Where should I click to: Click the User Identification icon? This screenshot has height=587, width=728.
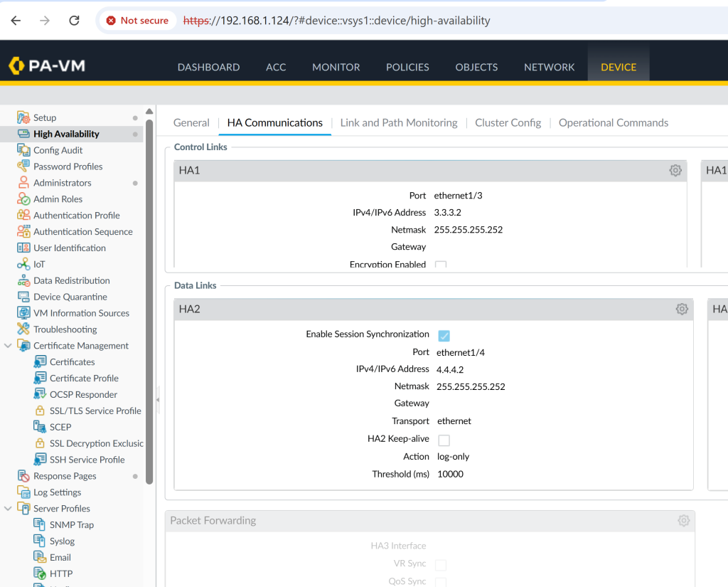point(23,248)
